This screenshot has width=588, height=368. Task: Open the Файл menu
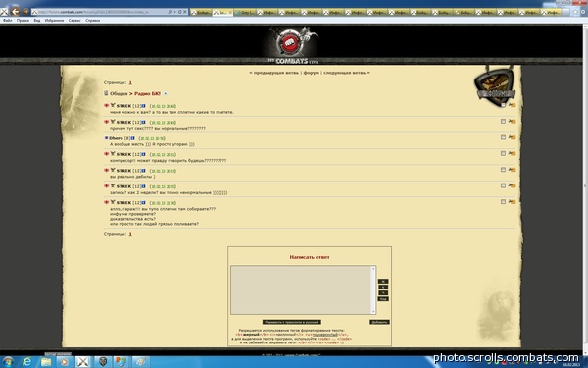click(8, 21)
